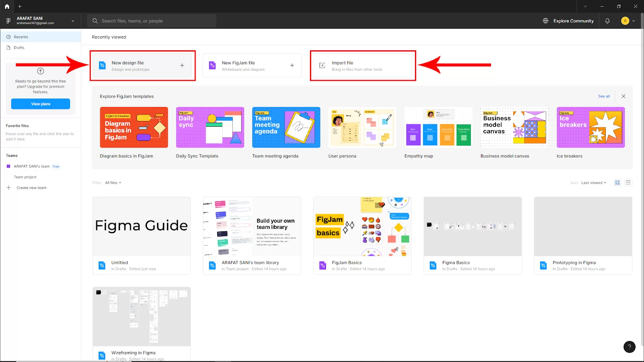Open the Untitled Figma Guide file thumbnail
Image resolution: width=644 pixels, height=362 pixels.
(x=142, y=226)
